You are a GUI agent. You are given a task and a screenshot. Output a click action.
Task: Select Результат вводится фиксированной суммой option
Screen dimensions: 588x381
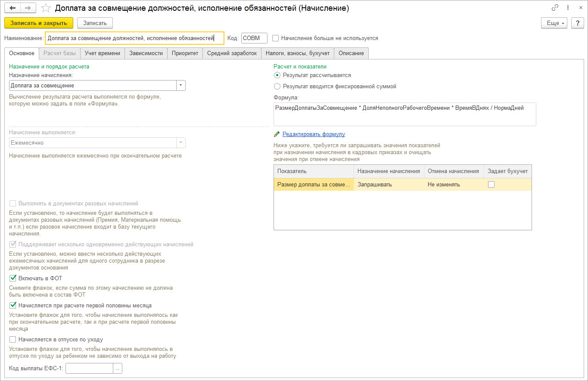pos(277,86)
